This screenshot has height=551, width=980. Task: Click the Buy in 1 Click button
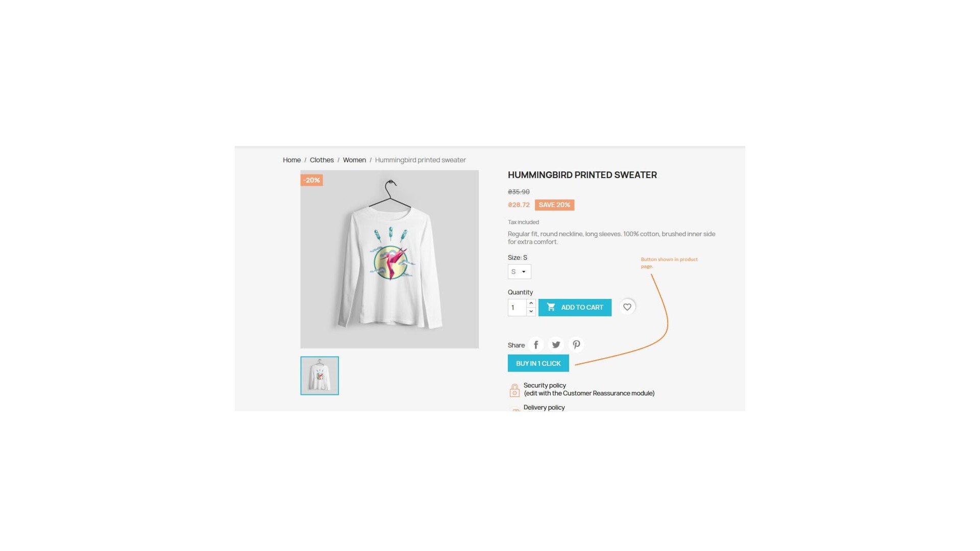tap(538, 363)
